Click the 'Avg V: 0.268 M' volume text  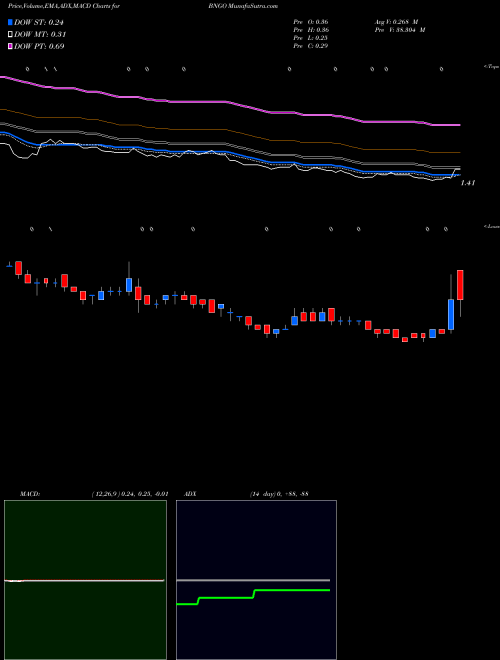pyautogui.click(x=396, y=22)
